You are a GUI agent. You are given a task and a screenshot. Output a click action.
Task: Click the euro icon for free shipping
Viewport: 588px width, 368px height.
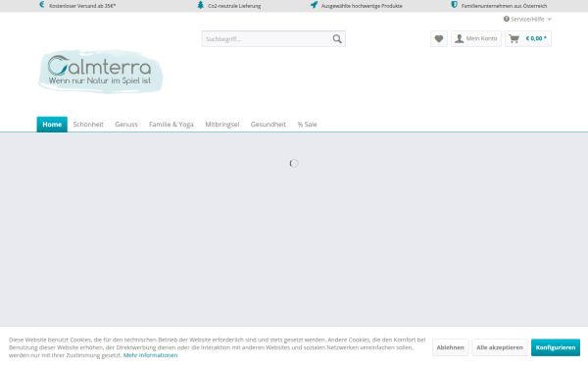coord(41,5)
